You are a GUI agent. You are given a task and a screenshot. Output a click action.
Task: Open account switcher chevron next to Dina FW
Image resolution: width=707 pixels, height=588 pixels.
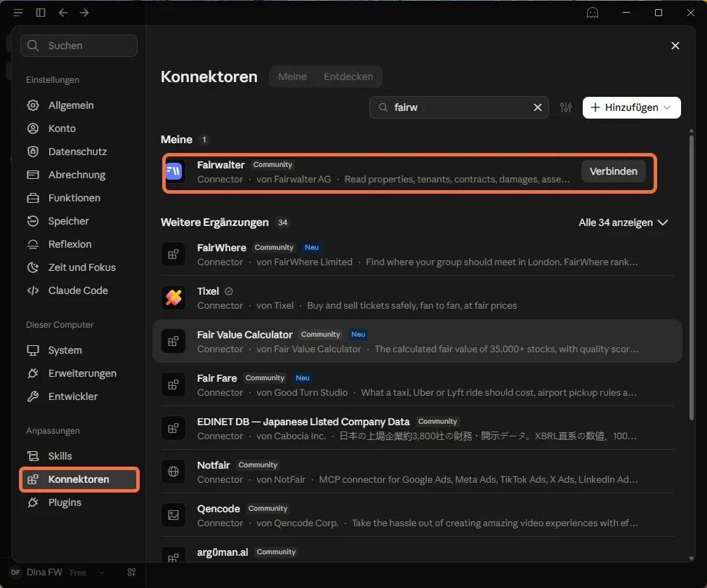102,573
